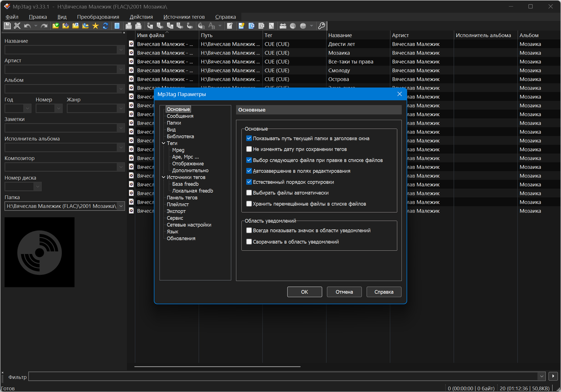Click the Save tag floppy disk icon
The width and height of the screenshot is (561, 392).
(7, 26)
